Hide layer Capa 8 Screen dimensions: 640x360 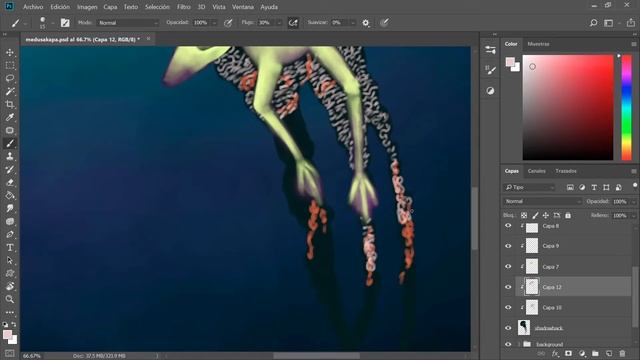click(508, 225)
